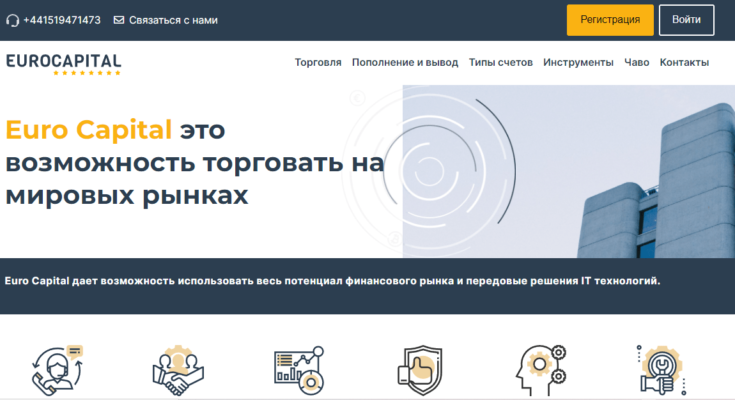Click the wrench and gear tools icon
The image size is (735, 400).
pyautogui.click(x=662, y=370)
